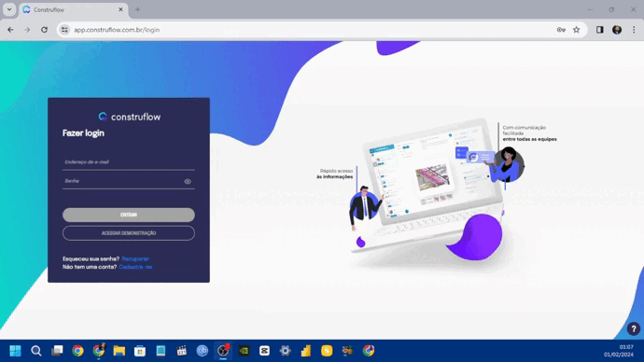The image size is (644, 362).
Task: Open CapCut icon on taskbar
Action: point(264,351)
